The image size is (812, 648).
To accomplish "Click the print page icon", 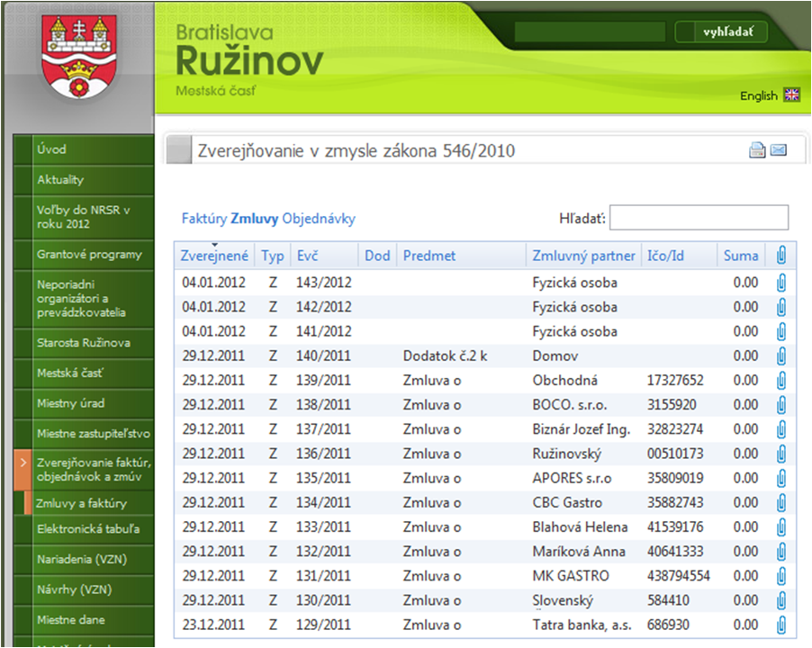I will (x=757, y=150).
